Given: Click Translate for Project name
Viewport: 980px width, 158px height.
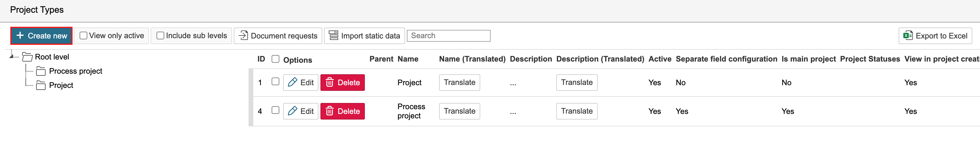Looking at the screenshot, I should (x=459, y=82).
